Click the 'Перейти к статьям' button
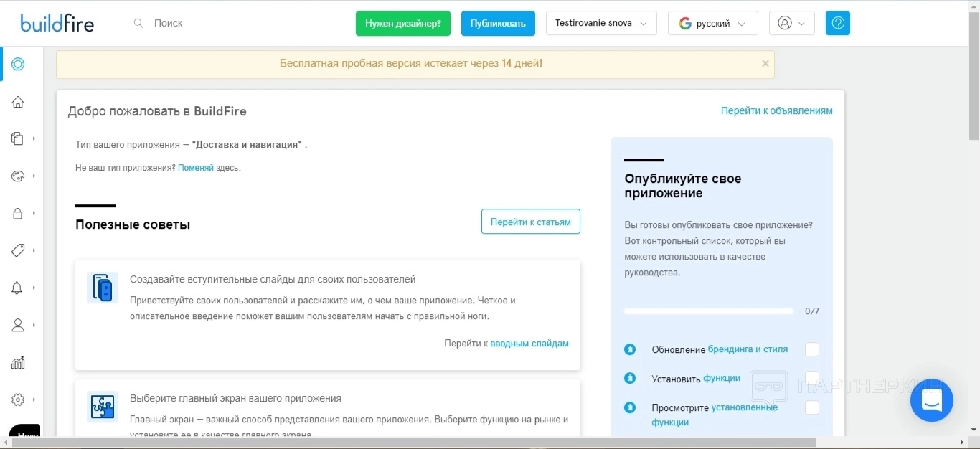Image resolution: width=980 pixels, height=449 pixels. tap(531, 222)
